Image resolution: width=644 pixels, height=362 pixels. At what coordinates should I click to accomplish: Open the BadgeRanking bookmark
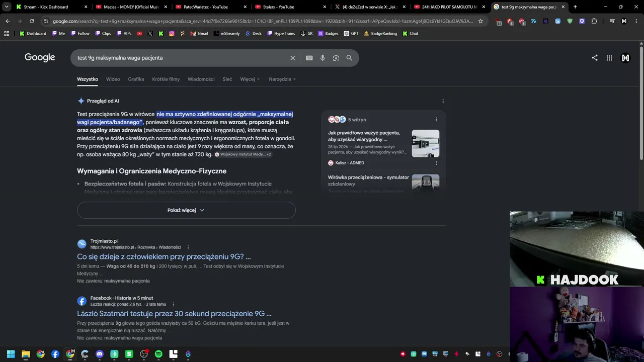click(380, 33)
